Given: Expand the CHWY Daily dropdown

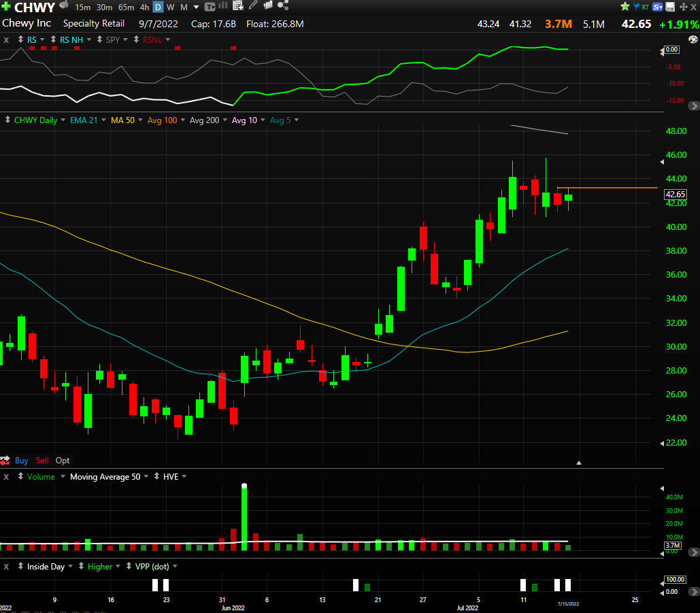Looking at the screenshot, I should coord(63,120).
